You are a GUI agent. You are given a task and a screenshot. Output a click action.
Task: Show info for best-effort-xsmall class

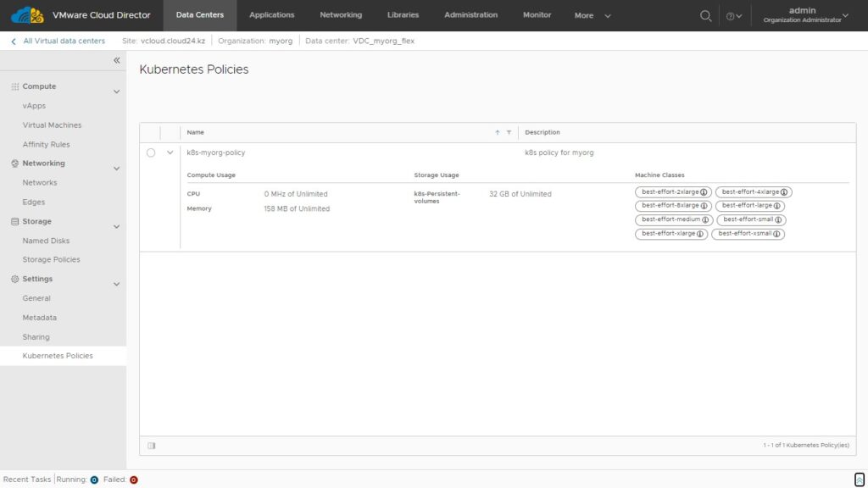pyautogui.click(x=776, y=234)
